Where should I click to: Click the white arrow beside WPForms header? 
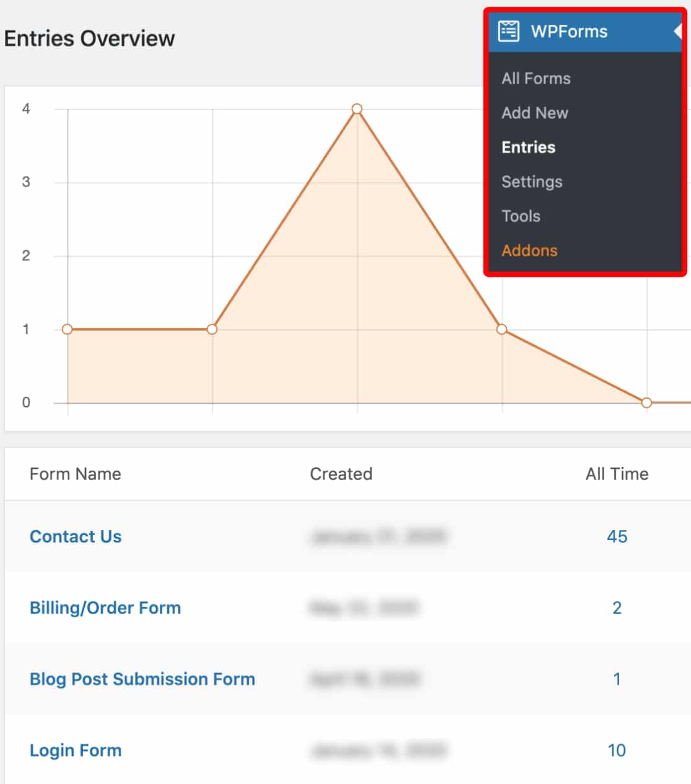(x=677, y=31)
